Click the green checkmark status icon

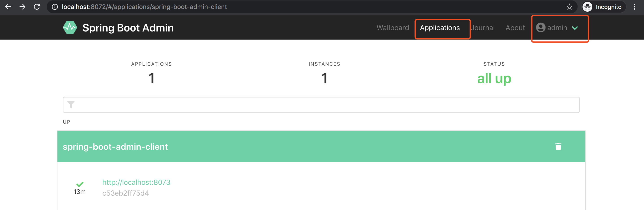(x=80, y=184)
